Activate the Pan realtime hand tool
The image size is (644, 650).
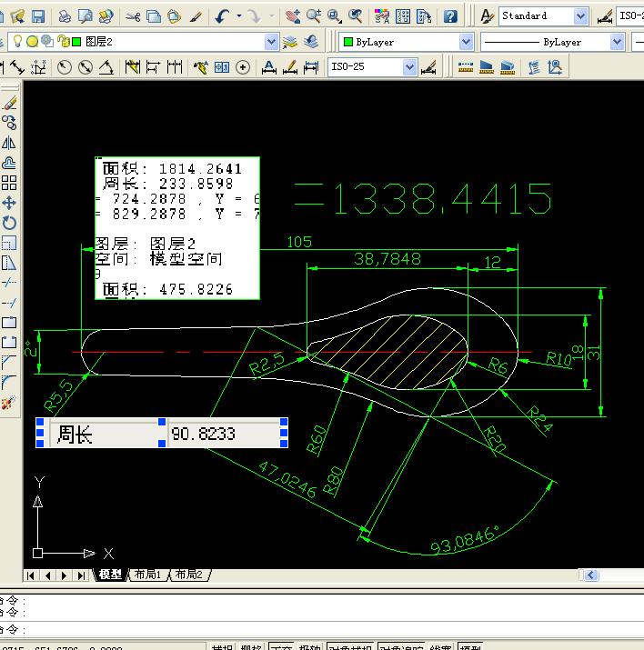pos(293,16)
